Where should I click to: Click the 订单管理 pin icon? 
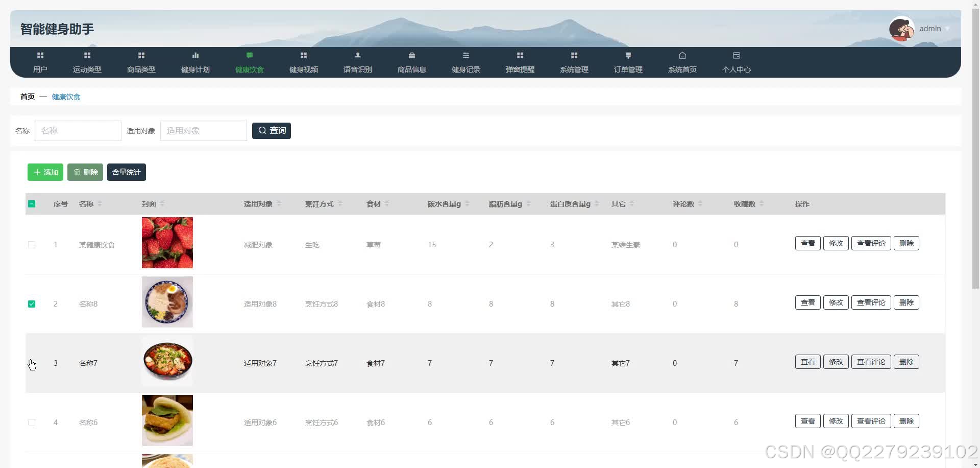[628, 55]
